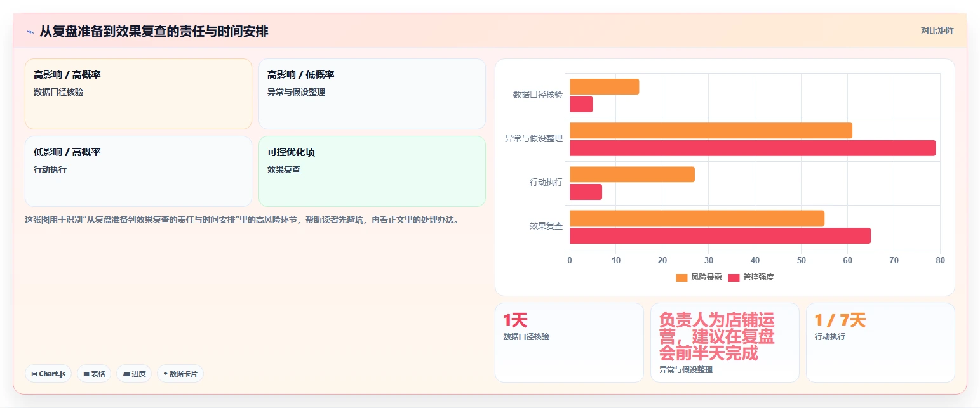Click the lightning icon beside the title
Image resolution: width=980 pixels, height=408 pixels.
(30, 32)
